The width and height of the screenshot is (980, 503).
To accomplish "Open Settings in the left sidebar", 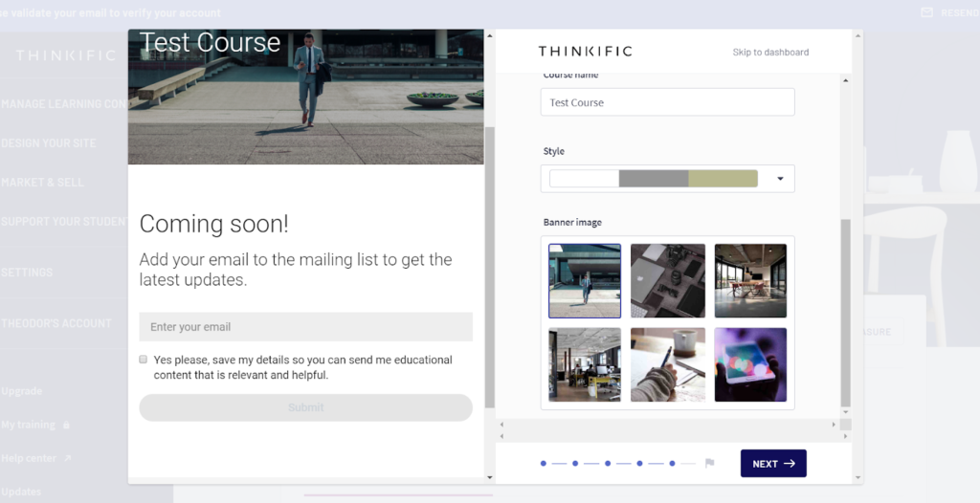I will tap(27, 273).
